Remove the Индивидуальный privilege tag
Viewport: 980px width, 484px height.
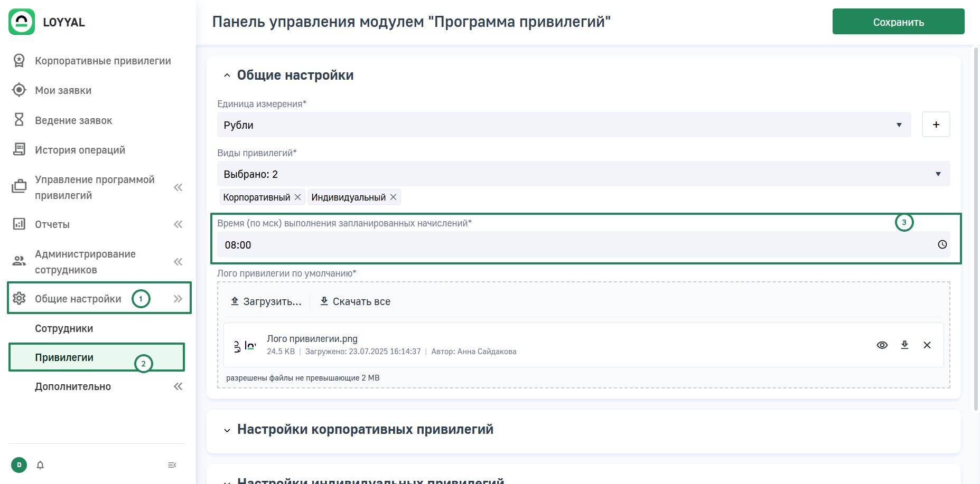click(x=393, y=197)
